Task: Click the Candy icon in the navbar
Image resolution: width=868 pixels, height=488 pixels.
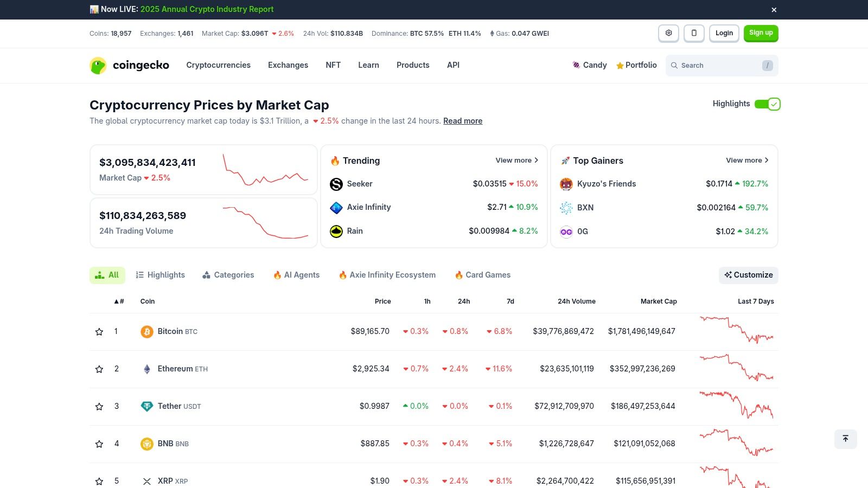Action: tap(576, 65)
